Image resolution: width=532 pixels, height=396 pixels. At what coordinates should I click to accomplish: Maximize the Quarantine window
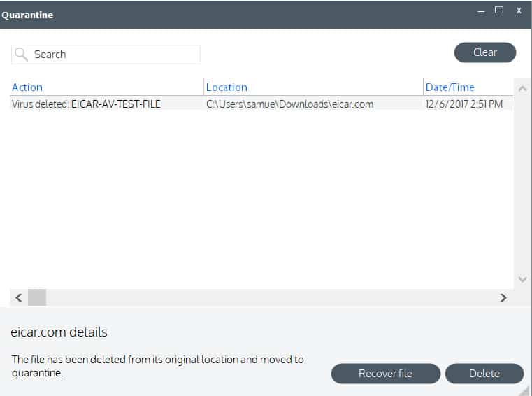(x=499, y=10)
